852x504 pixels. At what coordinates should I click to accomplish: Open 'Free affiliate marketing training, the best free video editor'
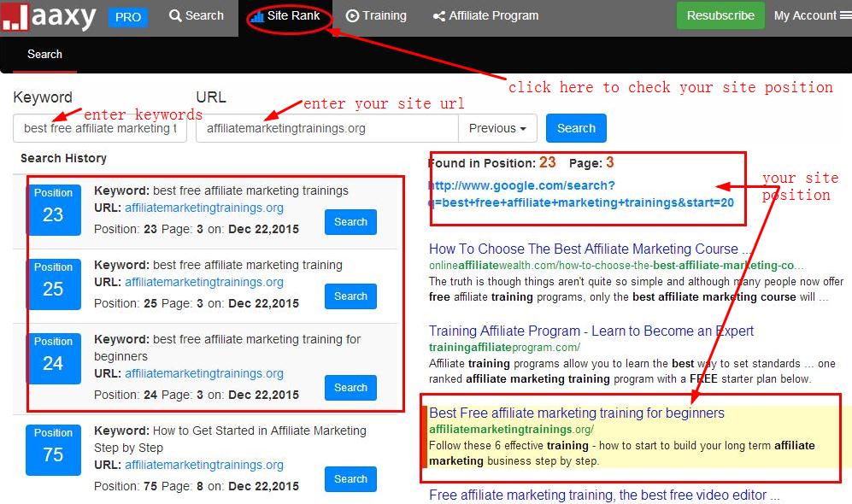point(603,495)
